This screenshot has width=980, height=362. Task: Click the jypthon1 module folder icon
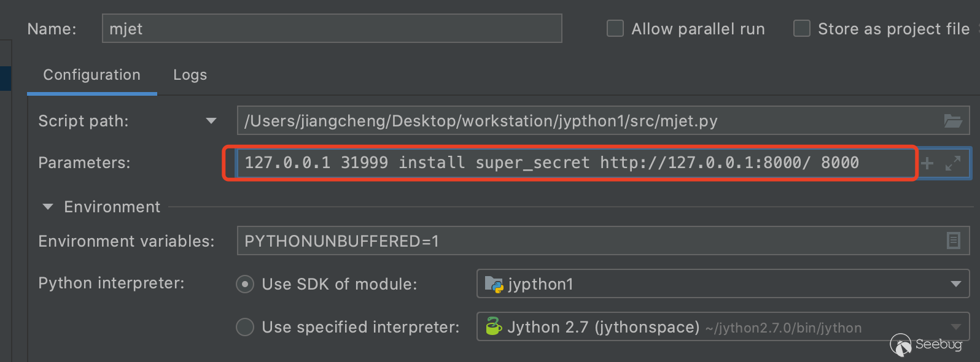tap(494, 284)
